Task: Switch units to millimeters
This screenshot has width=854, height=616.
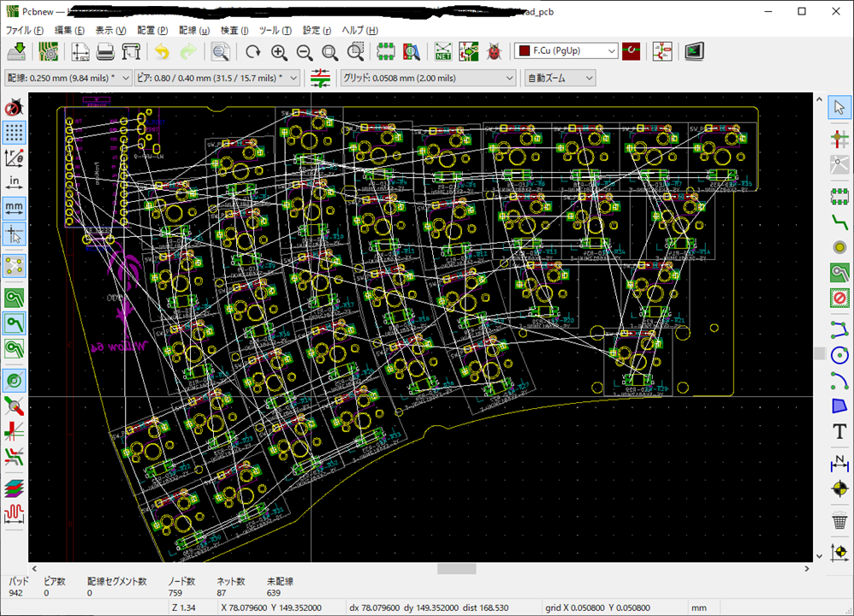Action: tap(15, 207)
